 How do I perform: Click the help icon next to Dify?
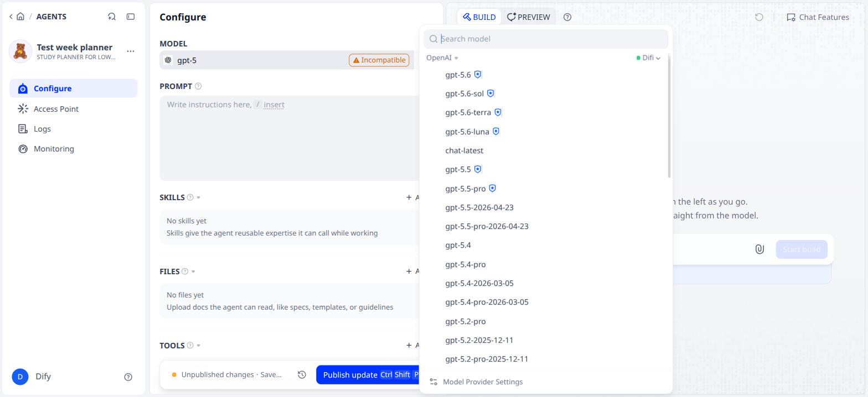[128, 377]
